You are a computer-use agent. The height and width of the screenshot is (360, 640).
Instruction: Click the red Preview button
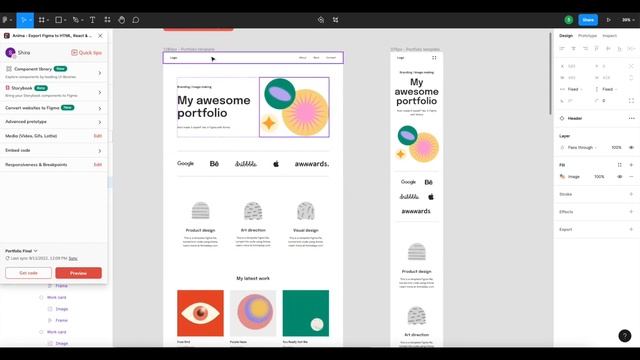click(x=78, y=273)
